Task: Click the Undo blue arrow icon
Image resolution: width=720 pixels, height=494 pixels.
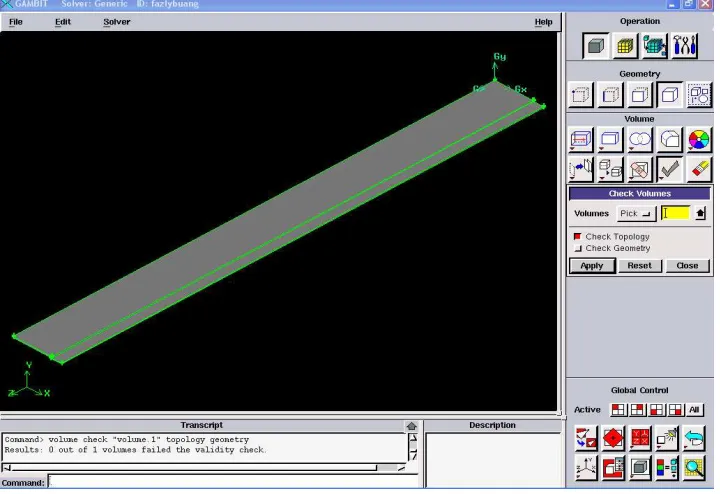Action: tap(694, 438)
